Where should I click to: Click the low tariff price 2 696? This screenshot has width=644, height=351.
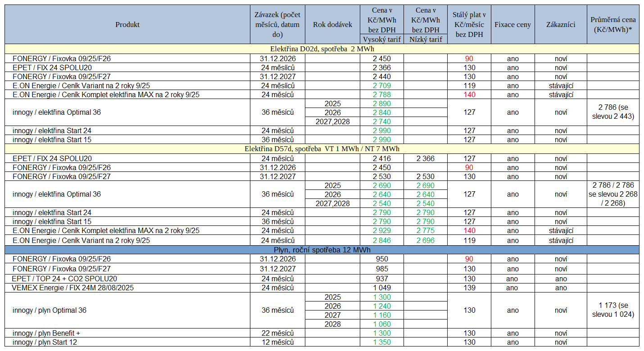click(426, 240)
